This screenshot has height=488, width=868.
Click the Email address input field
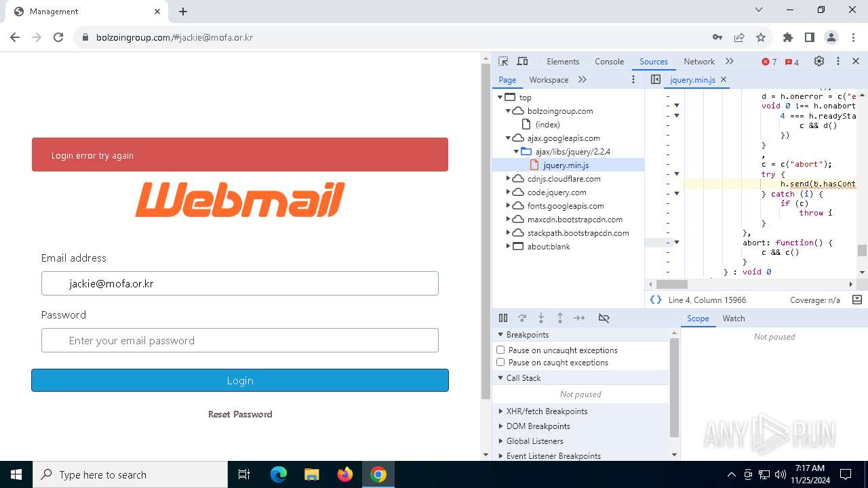coord(240,283)
